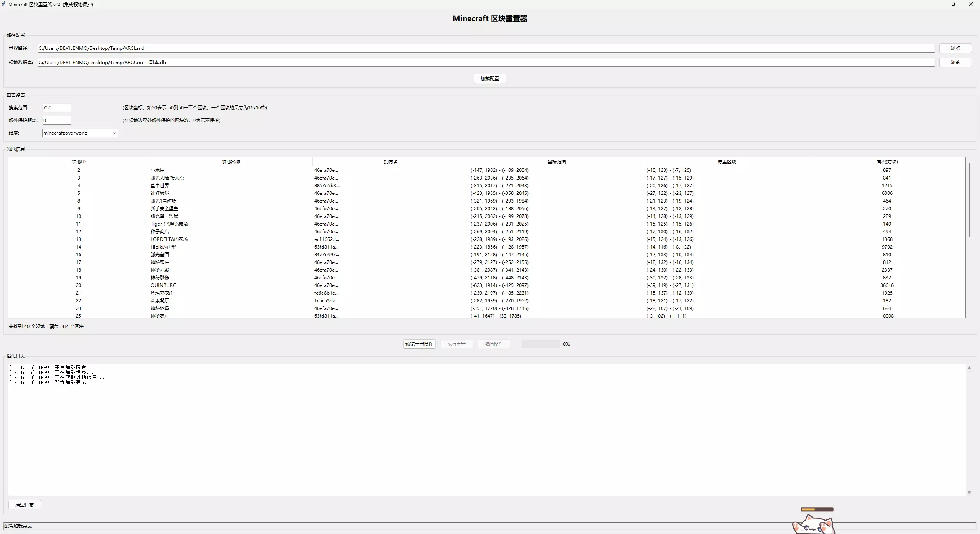Viewport: 980px width, 534px height.
Task: Click the area value 9792
Action: pos(887,247)
